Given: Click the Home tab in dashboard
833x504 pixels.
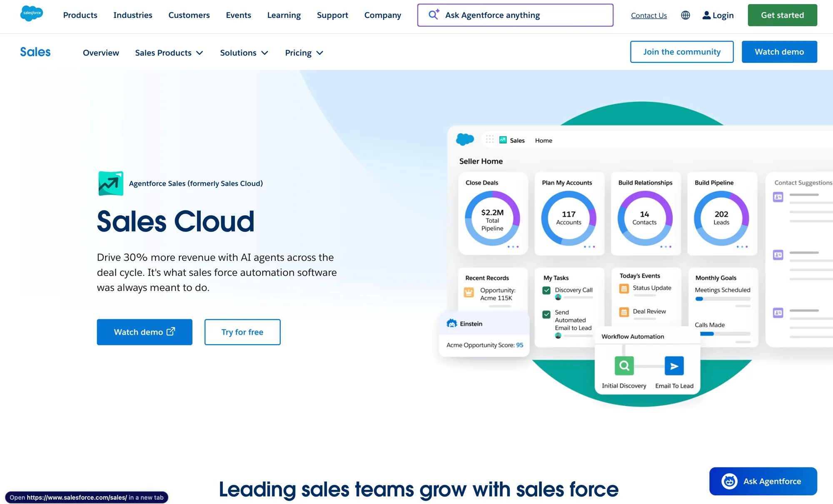Looking at the screenshot, I should [544, 141].
